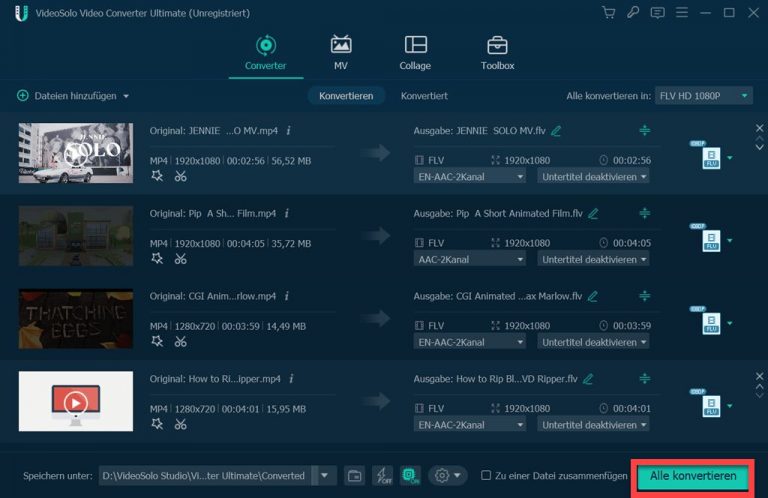The image size is (768, 498).
Task: Open the hamburger menu icon
Action: [x=682, y=13]
